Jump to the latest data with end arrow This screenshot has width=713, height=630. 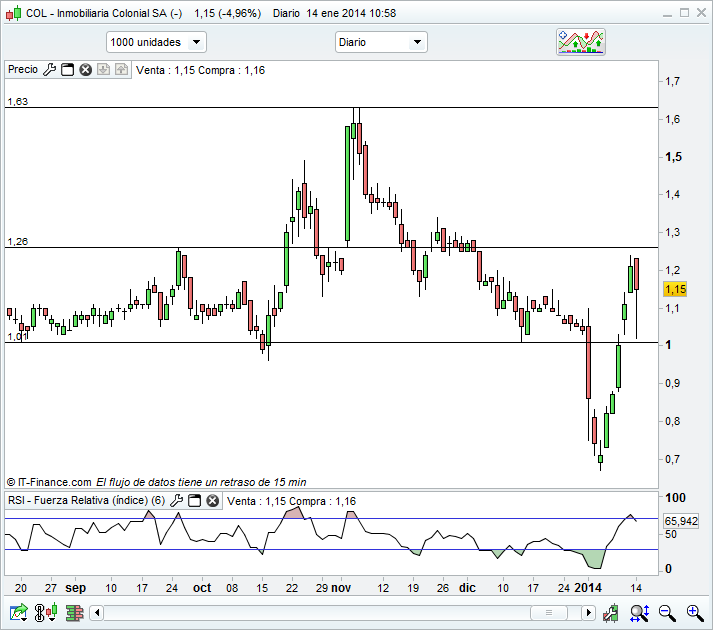coord(613,612)
